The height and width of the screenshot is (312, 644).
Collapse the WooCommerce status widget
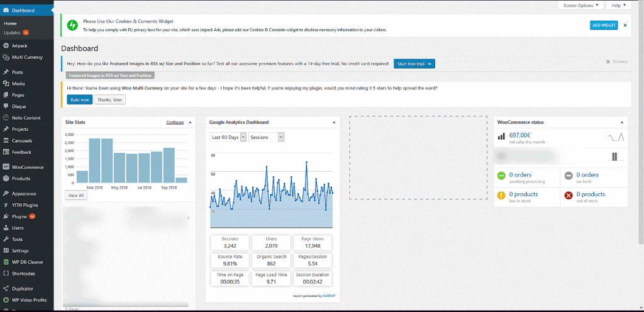[x=622, y=122]
